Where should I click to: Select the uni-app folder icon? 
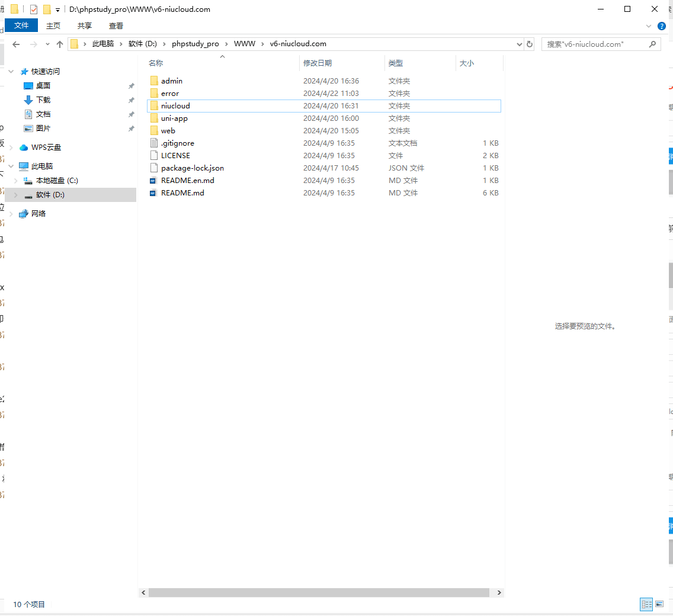coord(154,118)
